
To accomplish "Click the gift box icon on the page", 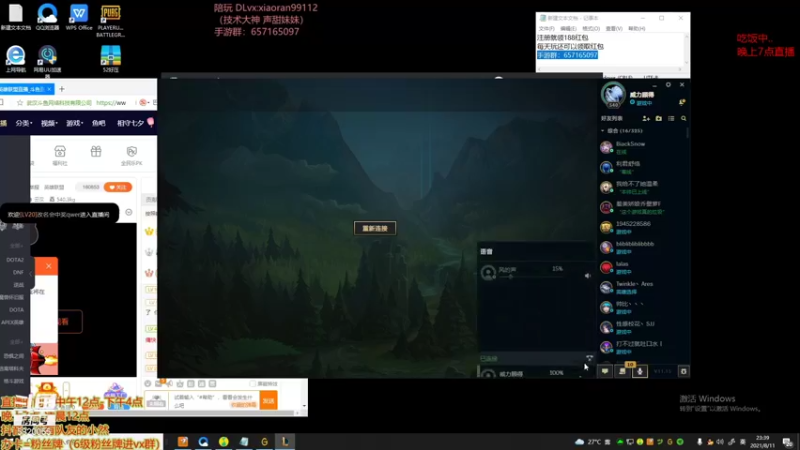I will (96, 152).
